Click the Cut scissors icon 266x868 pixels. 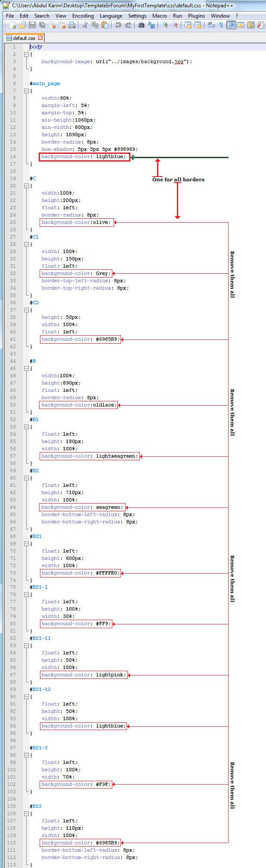[85, 25]
